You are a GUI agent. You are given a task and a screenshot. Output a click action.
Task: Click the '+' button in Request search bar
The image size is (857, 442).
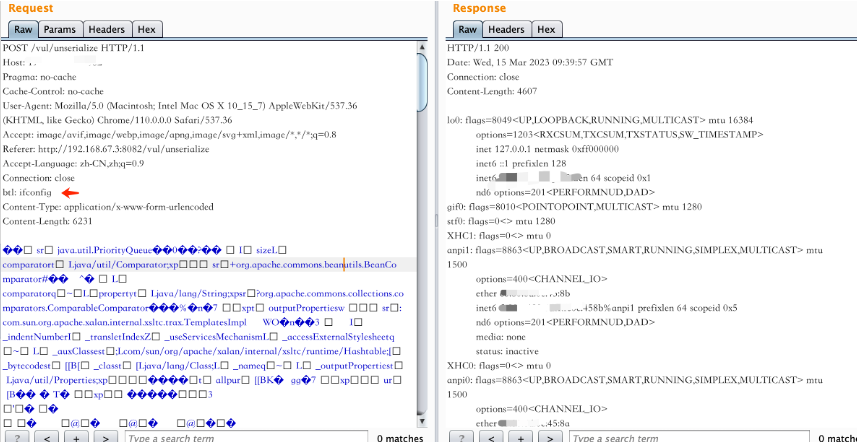76,437
